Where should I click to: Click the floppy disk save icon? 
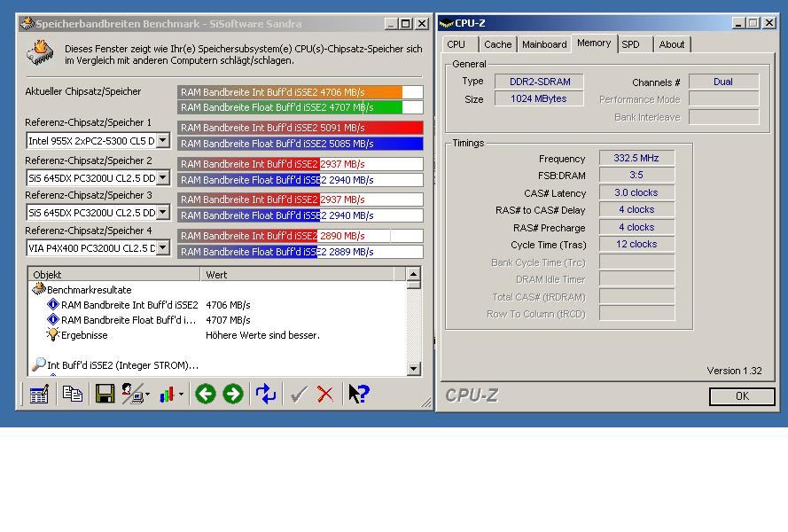[105, 394]
